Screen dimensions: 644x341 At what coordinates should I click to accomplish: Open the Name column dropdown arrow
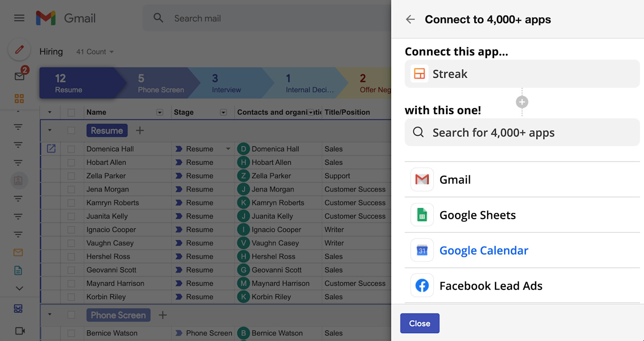click(160, 112)
